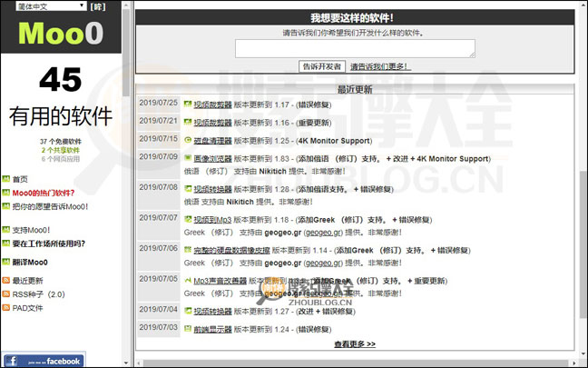Viewport: 588px width, 368px height.
Task: Open Moo0的热门软件? link
Action: (x=44, y=193)
